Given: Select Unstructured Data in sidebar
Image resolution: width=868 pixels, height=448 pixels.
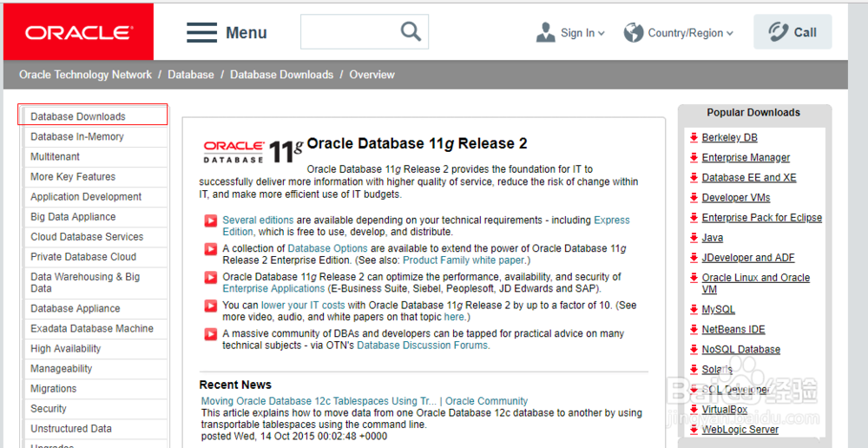Looking at the screenshot, I should pyautogui.click(x=71, y=429).
